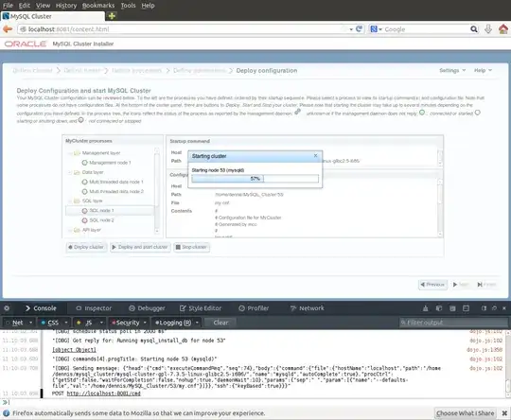Open URL bar history dropdown arrow
511x420 pixels.
351,29
